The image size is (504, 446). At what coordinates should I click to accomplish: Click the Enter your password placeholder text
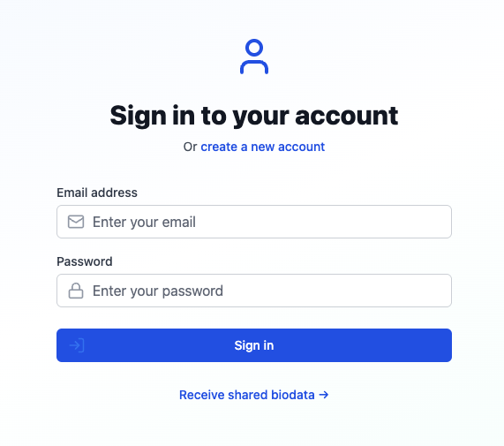click(x=158, y=291)
